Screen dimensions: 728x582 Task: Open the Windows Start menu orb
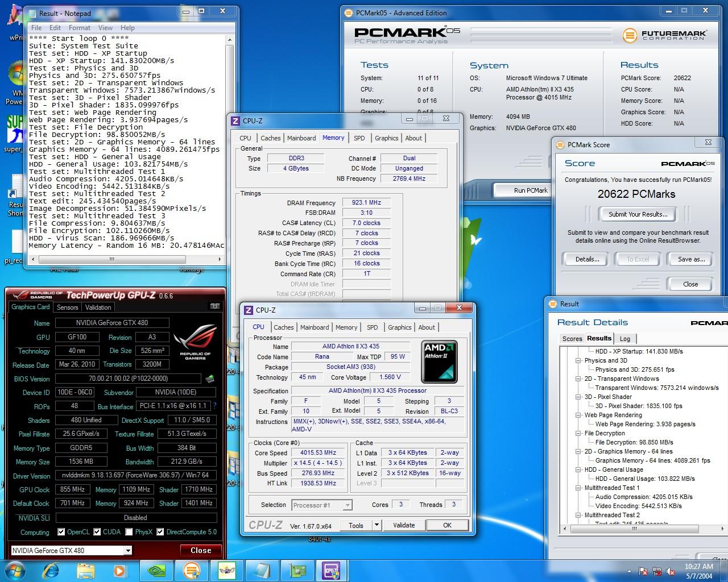click(x=15, y=570)
